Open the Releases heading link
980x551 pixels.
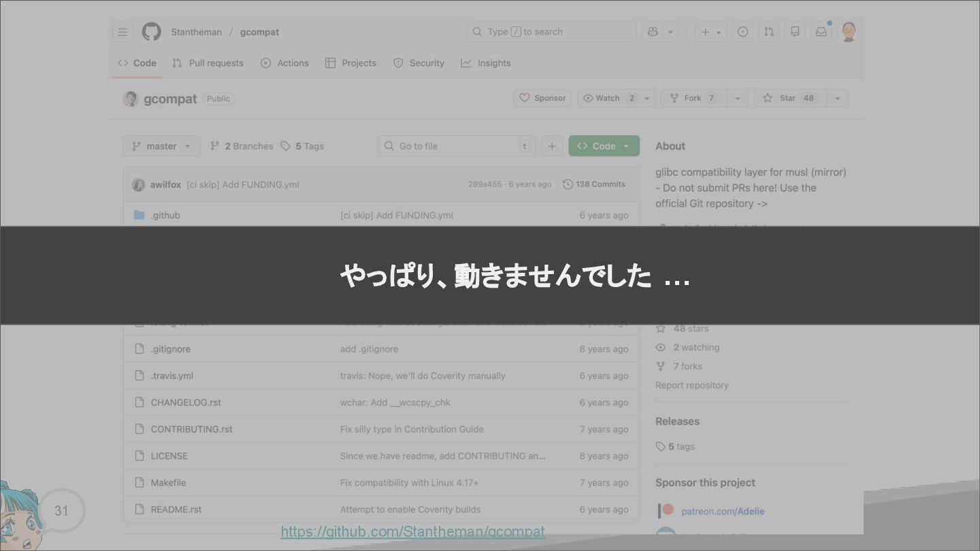coord(677,421)
